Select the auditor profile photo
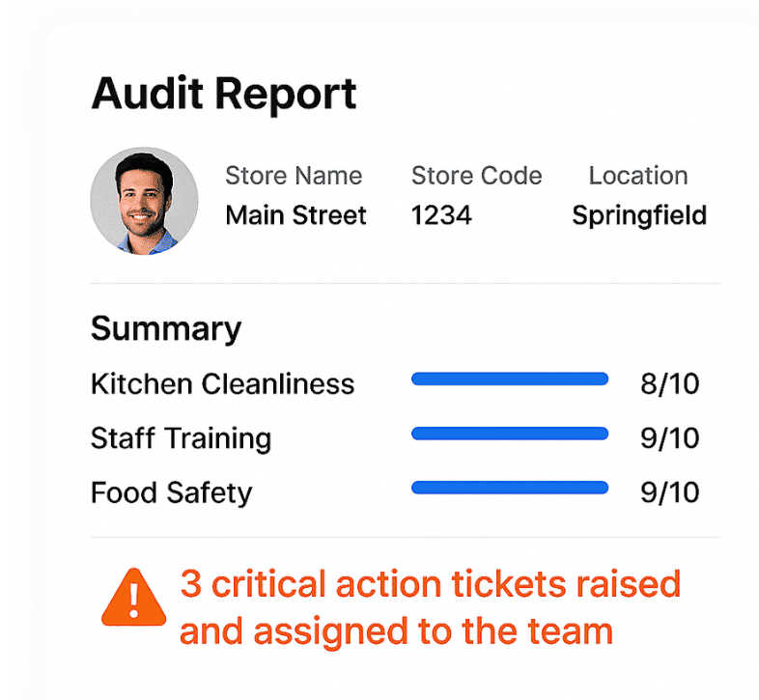This screenshot has height=700, width=759. (144, 201)
